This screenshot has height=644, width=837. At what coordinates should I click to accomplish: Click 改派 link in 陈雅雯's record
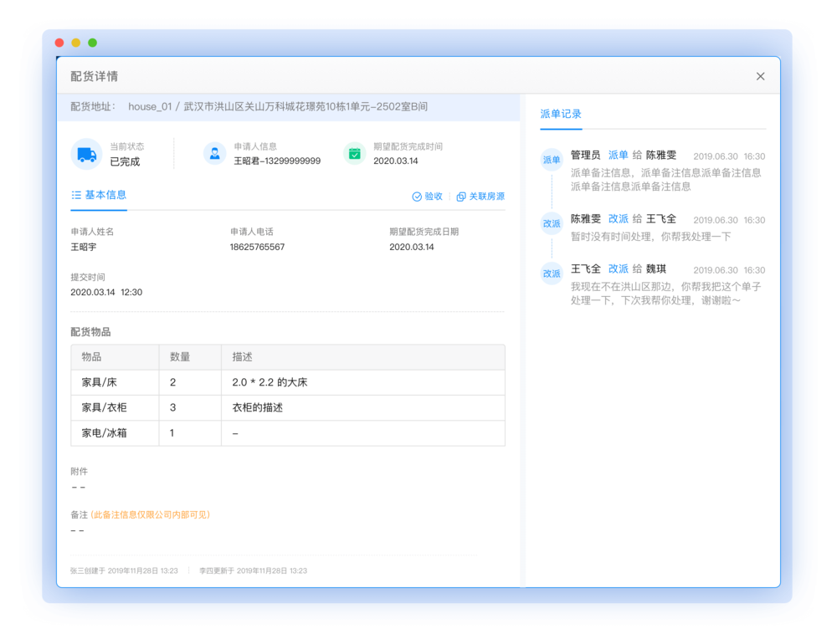tap(619, 219)
